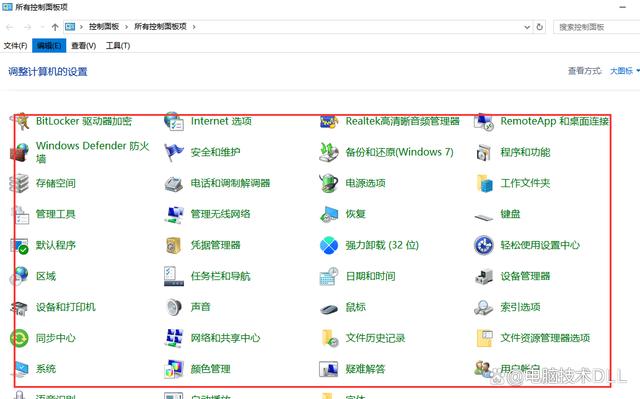Image resolution: width=640 pixels, height=399 pixels.
Task: Click the 轻松使用设置中心 icon
Action: click(x=484, y=245)
